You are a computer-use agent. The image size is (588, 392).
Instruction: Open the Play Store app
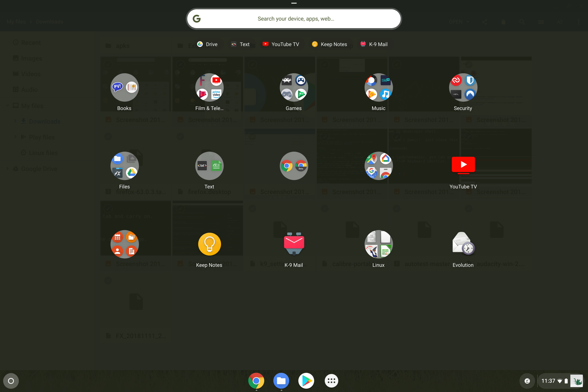point(306,381)
